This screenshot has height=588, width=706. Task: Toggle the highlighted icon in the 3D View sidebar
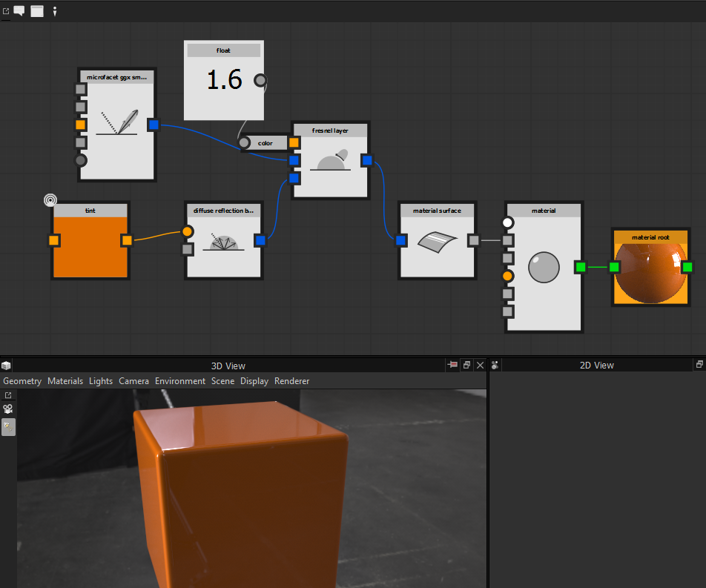(x=7, y=426)
